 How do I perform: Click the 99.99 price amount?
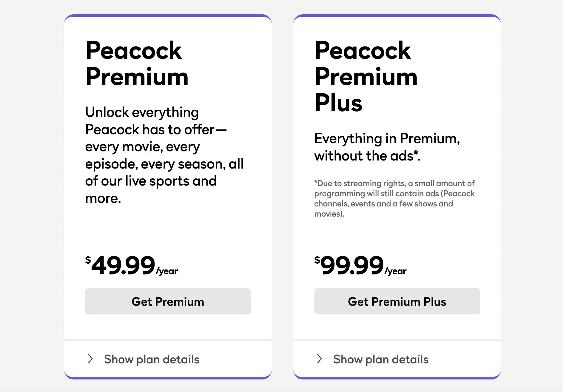(x=352, y=265)
